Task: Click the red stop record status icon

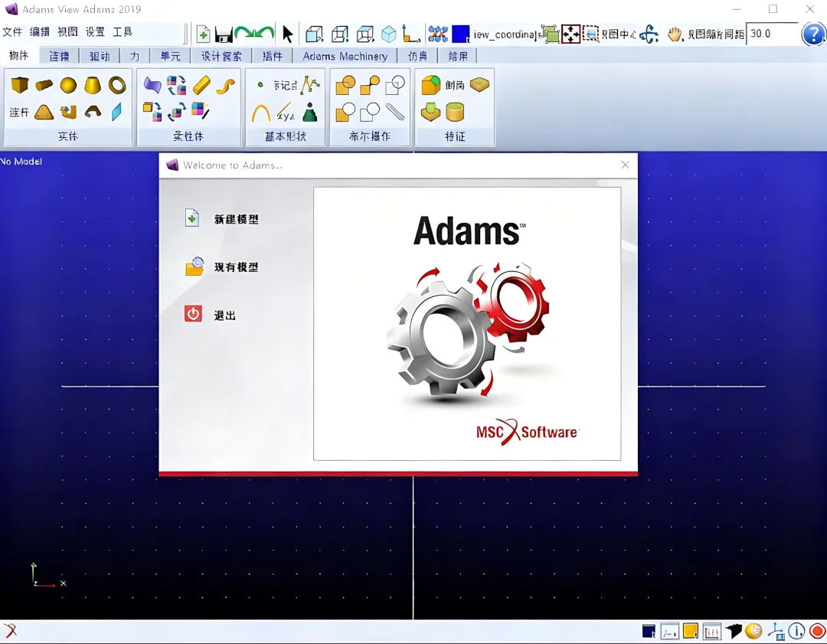Action: click(817, 631)
